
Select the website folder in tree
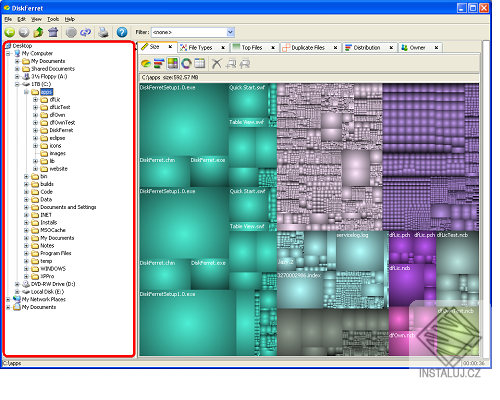(58, 169)
